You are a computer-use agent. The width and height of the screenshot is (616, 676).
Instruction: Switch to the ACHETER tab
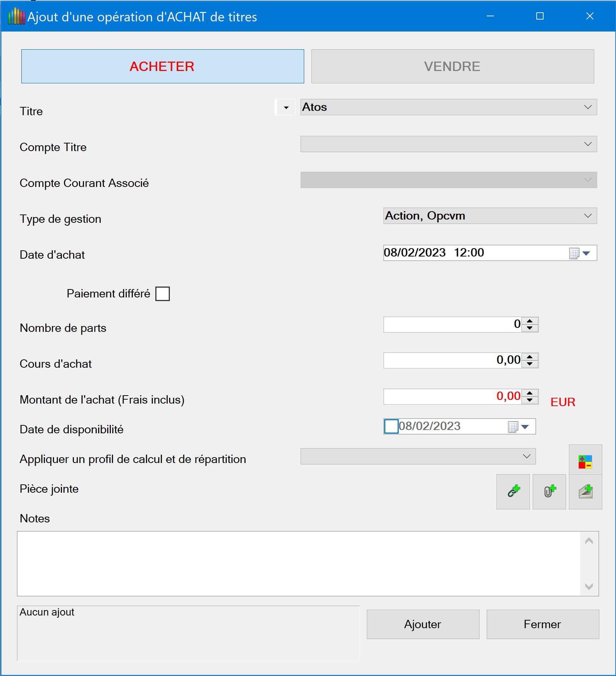pyautogui.click(x=163, y=66)
